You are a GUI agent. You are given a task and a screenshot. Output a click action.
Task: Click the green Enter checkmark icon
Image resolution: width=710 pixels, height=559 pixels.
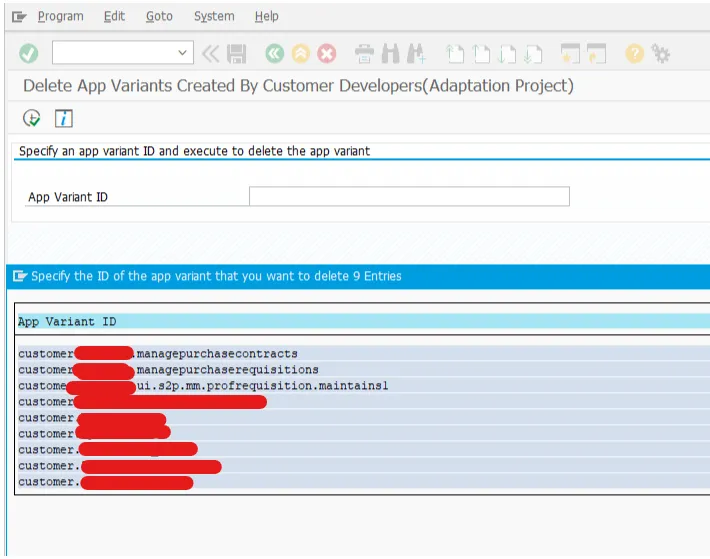[28, 53]
